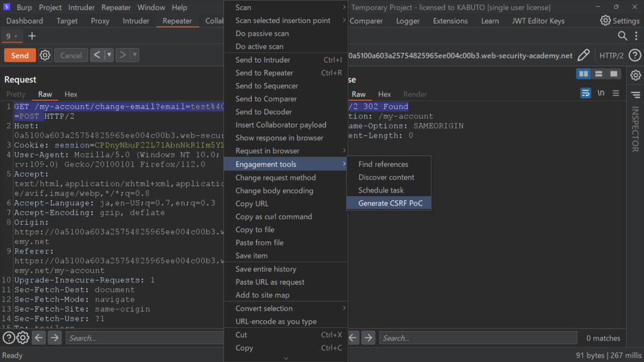644x362 pixels.
Task: Toggle response word wrap icon
Action: (x=586, y=93)
